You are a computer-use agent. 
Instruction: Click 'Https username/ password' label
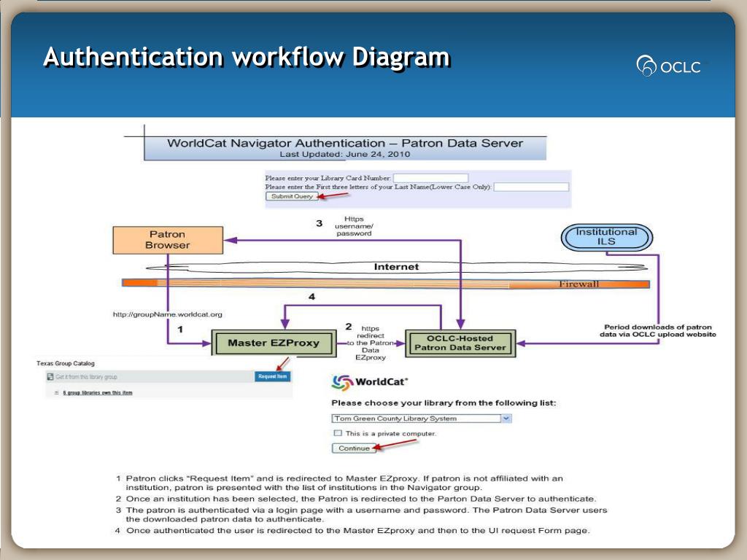[x=354, y=226]
